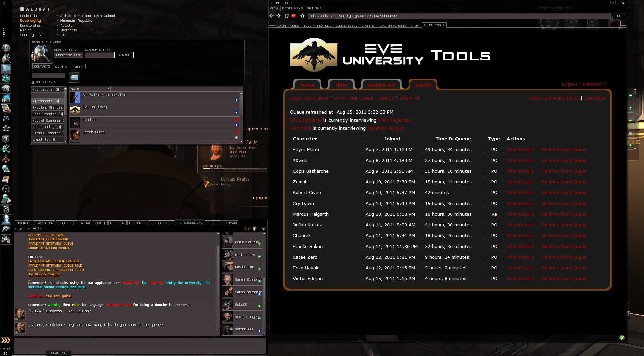View Details for Fayer Manti
The image size is (644, 356).
click(520, 149)
